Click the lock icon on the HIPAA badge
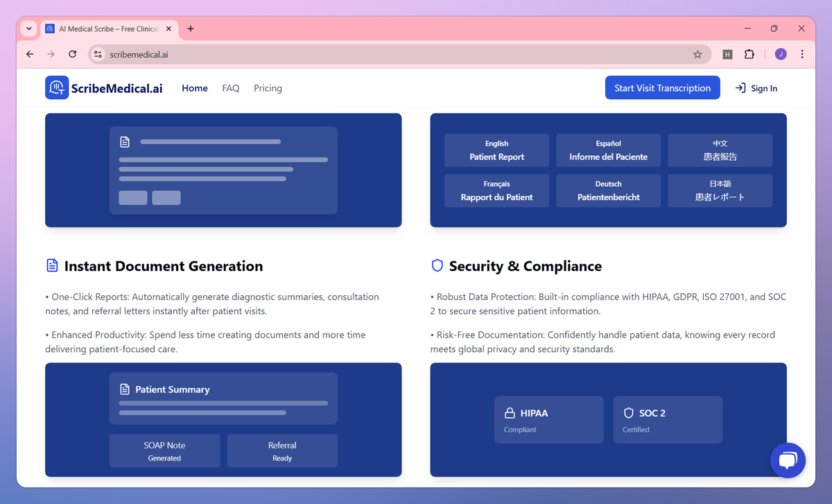The width and height of the screenshot is (832, 504). pyautogui.click(x=509, y=412)
